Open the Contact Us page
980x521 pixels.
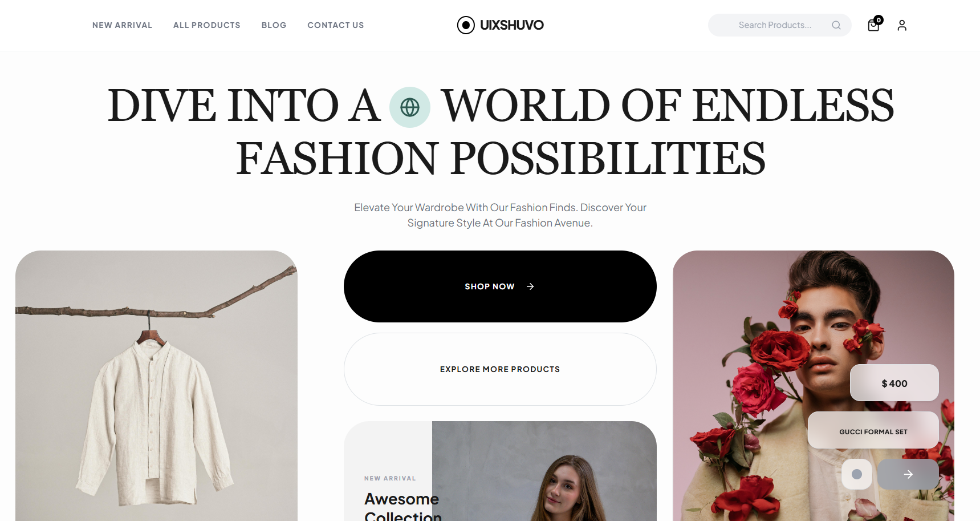point(336,25)
